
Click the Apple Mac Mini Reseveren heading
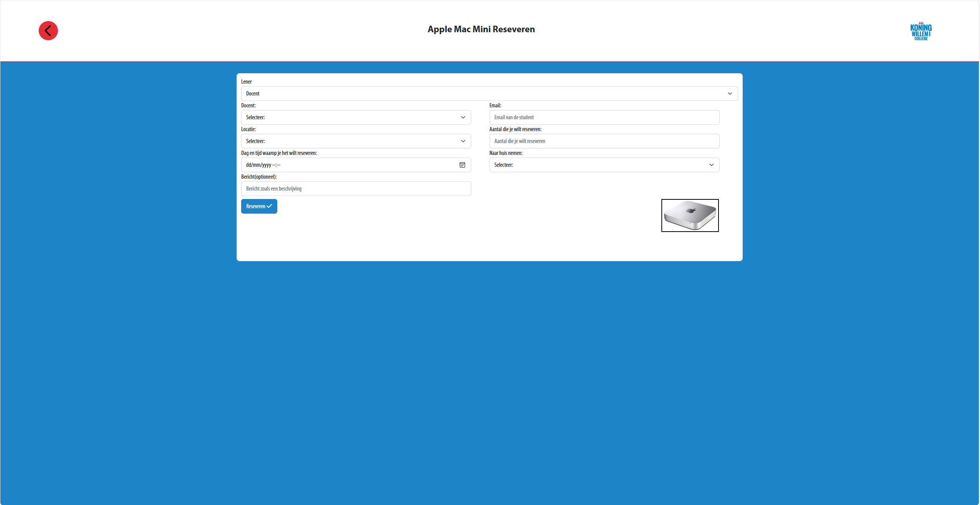tap(481, 29)
